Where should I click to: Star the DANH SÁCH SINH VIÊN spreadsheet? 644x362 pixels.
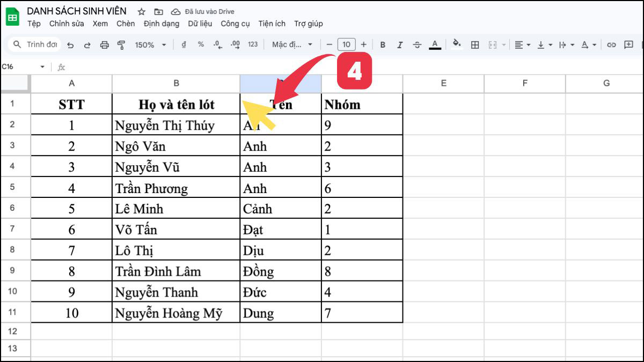141,11
